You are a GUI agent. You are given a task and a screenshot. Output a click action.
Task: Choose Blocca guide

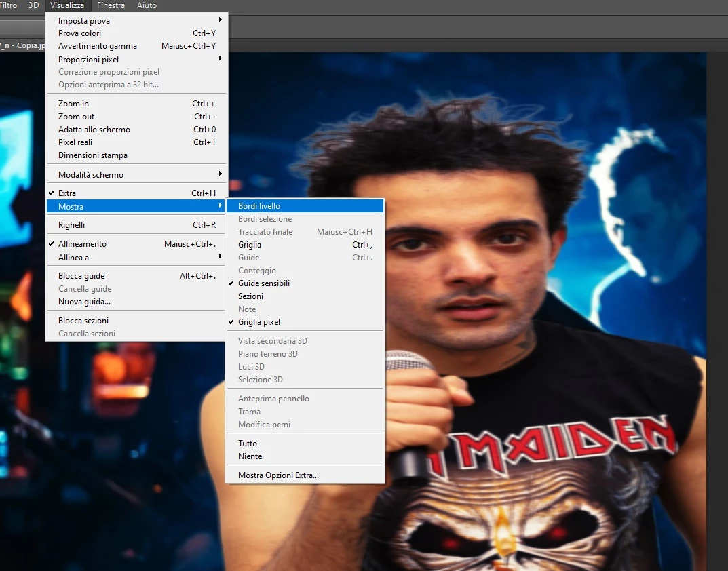(x=137, y=276)
